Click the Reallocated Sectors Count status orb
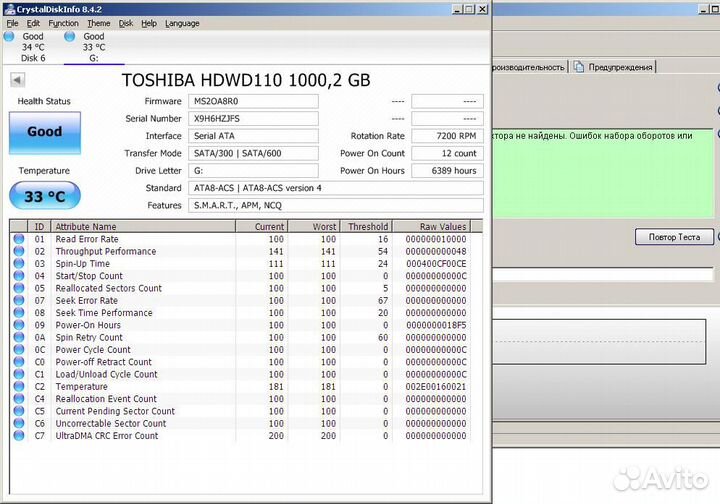 tap(19, 288)
